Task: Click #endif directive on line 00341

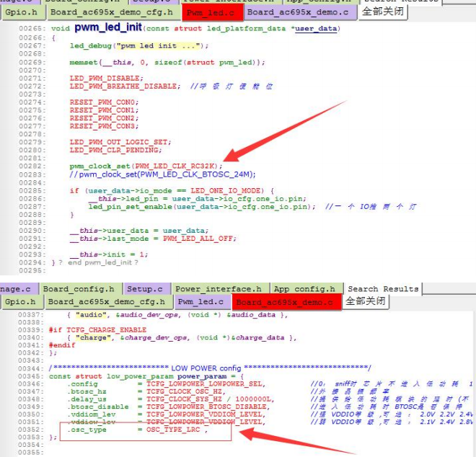Action: 62,345
